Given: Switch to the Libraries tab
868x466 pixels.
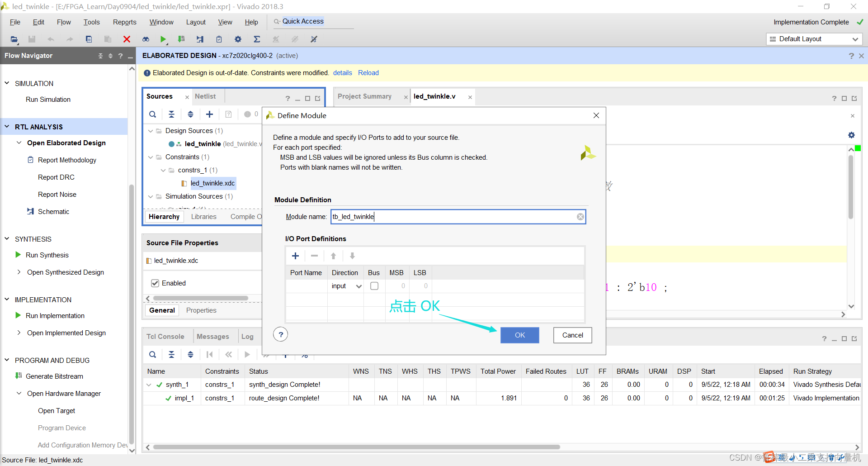Looking at the screenshot, I should pos(203,217).
